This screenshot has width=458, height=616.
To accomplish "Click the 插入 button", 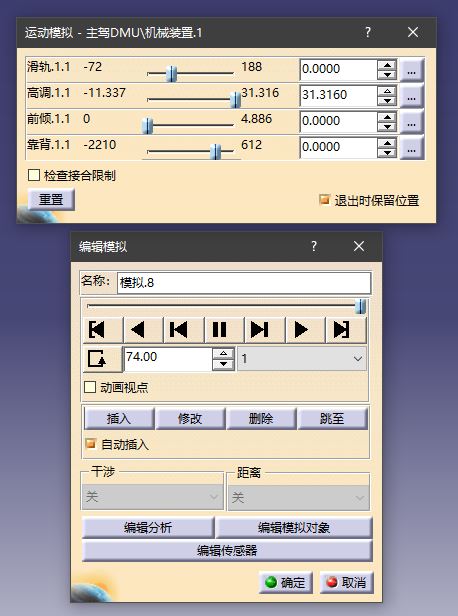I will (119, 418).
